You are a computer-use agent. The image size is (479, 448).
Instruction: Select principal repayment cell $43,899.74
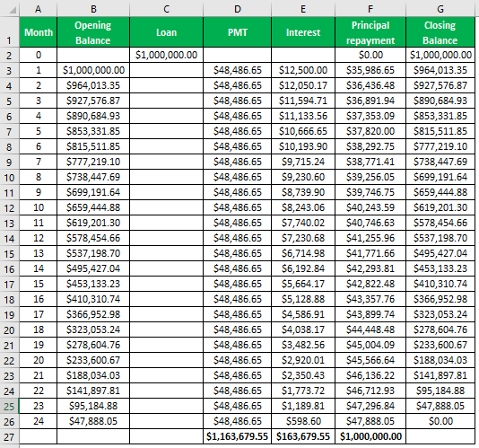(x=370, y=314)
